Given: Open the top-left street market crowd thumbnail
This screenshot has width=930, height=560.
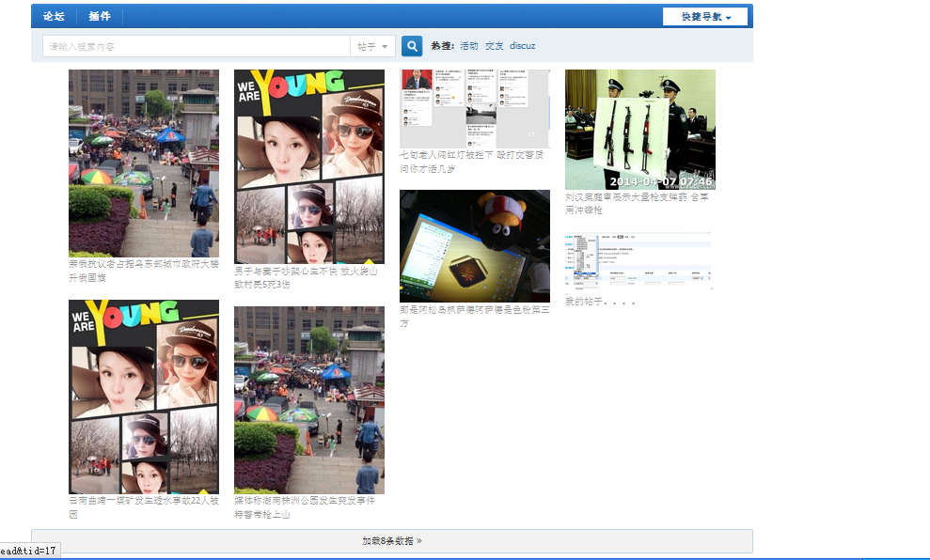Looking at the screenshot, I should [x=144, y=163].
